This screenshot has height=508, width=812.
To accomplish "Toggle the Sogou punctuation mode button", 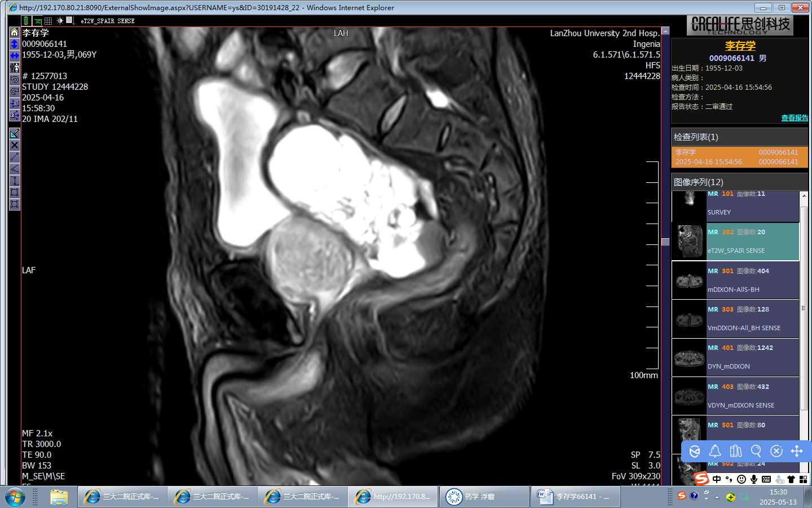I will pos(729,479).
